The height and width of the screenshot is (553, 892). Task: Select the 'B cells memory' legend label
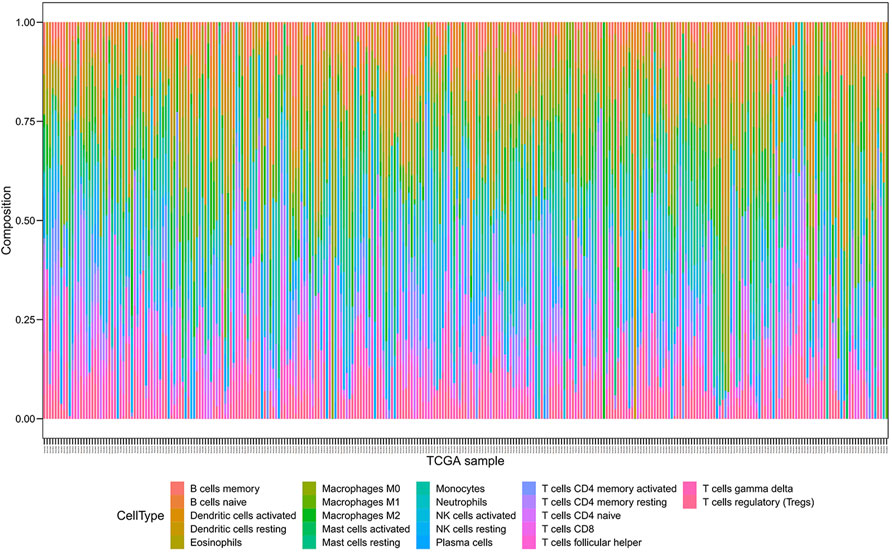point(225,489)
